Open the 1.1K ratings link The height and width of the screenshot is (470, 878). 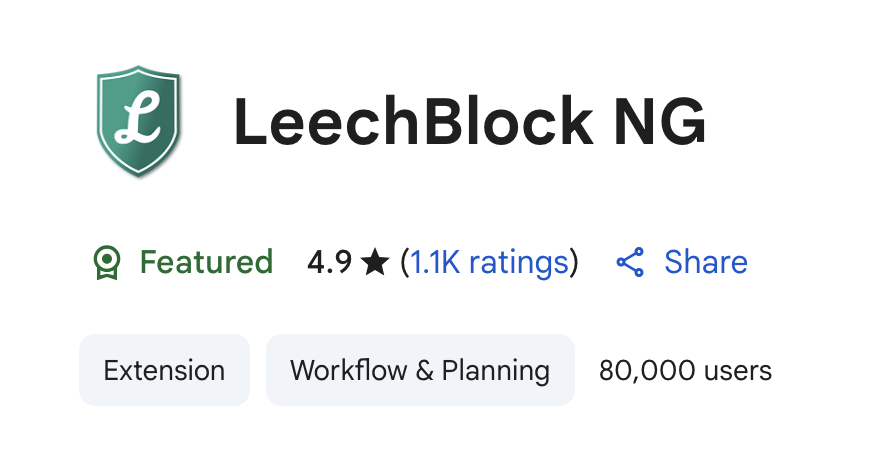tap(489, 263)
